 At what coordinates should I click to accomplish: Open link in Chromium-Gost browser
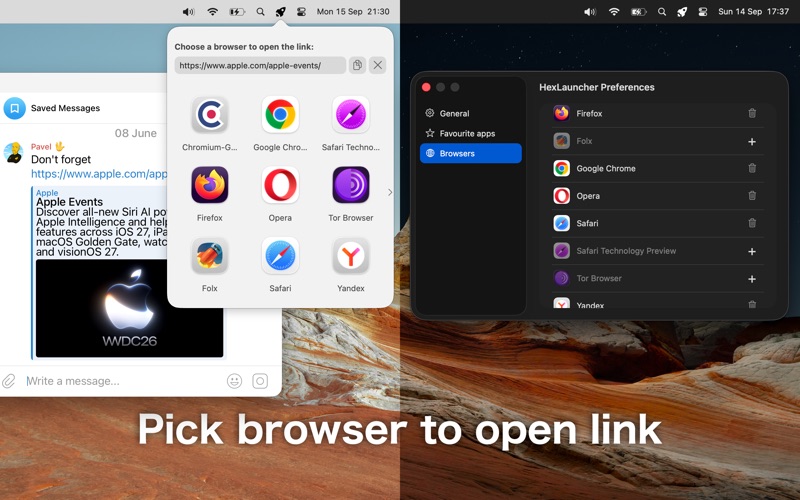coord(210,115)
